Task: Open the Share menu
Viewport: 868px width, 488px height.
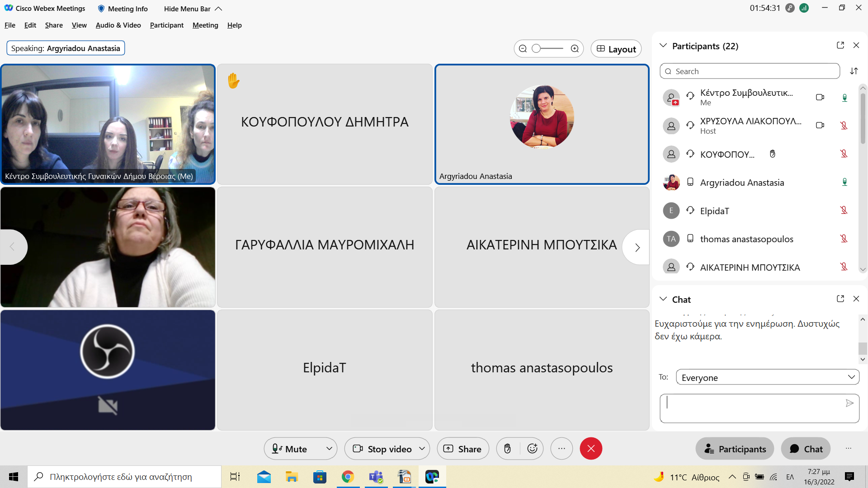Action: [54, 25]
